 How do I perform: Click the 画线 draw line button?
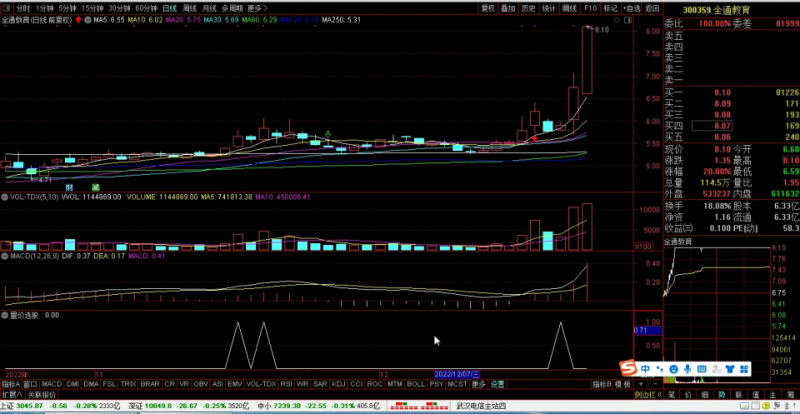coord(568,7)
